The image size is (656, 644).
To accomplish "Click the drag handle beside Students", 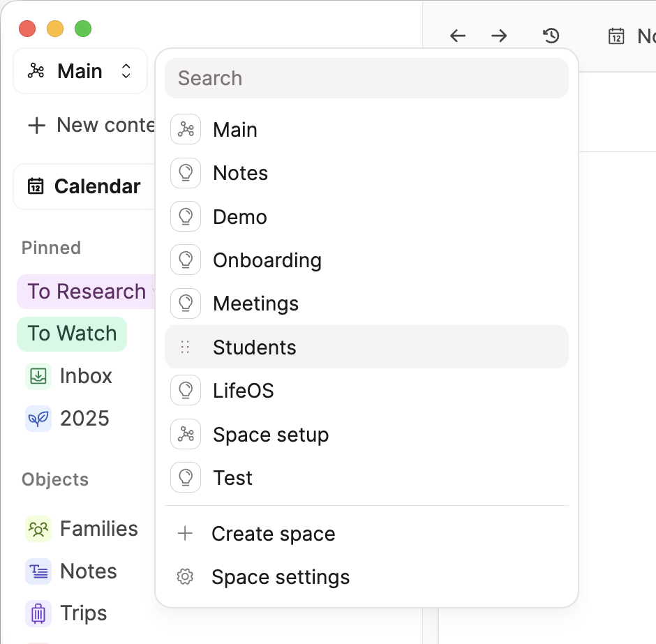I will 185,347.
